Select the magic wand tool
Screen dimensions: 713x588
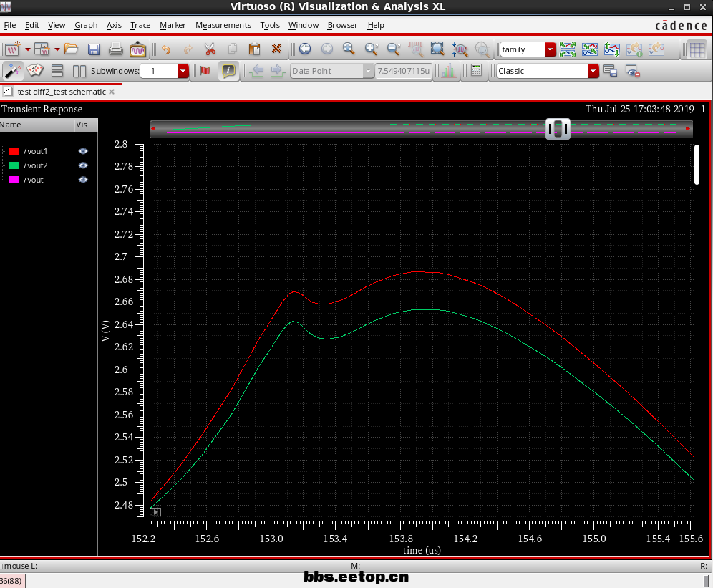coord(13,71)
